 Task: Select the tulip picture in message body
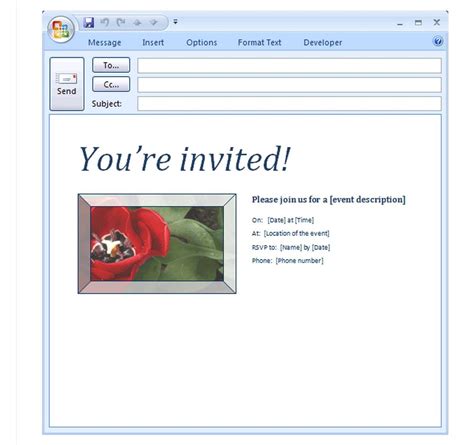click(157, 244)
